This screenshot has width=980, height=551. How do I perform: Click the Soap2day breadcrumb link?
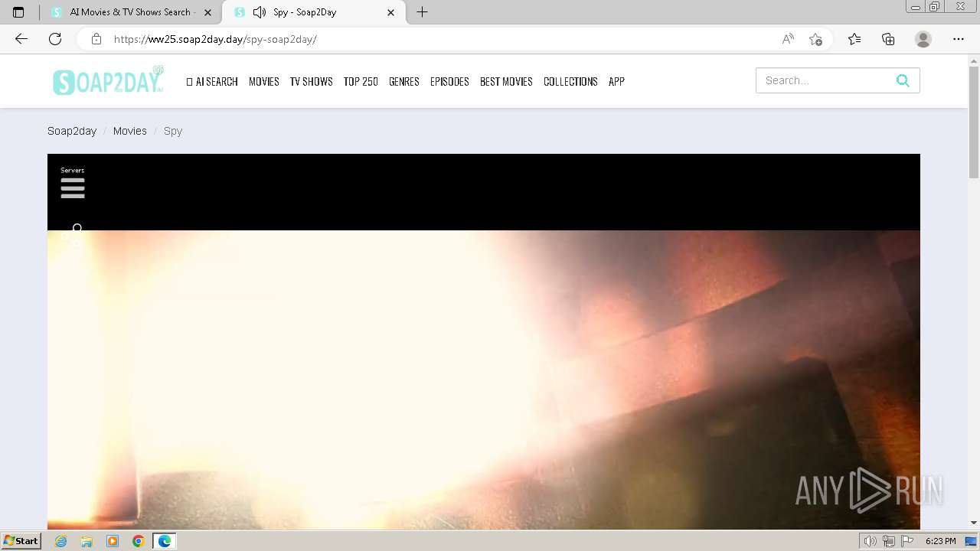tap(72, 131)
